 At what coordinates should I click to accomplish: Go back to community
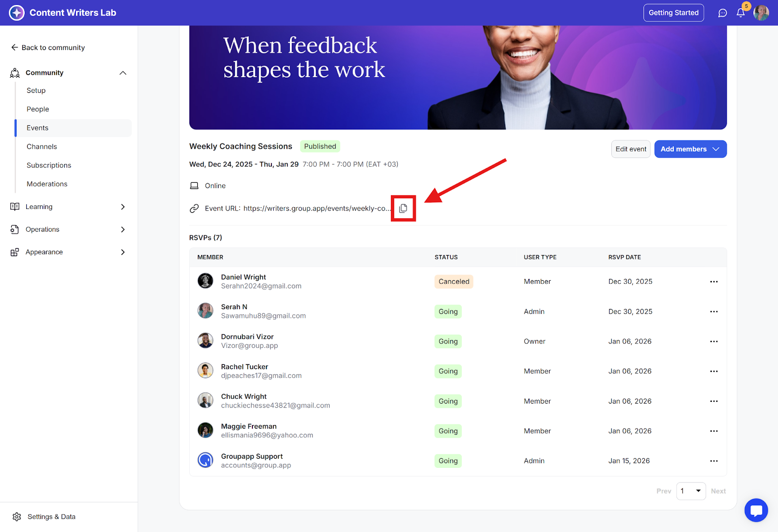(x=48, y=48)
